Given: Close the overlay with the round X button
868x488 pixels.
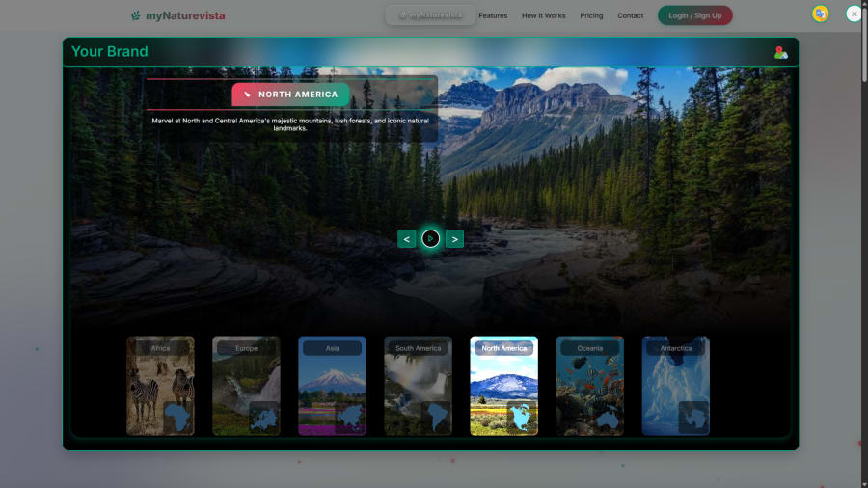Looking at the screenshot, I should coord(854,14).
